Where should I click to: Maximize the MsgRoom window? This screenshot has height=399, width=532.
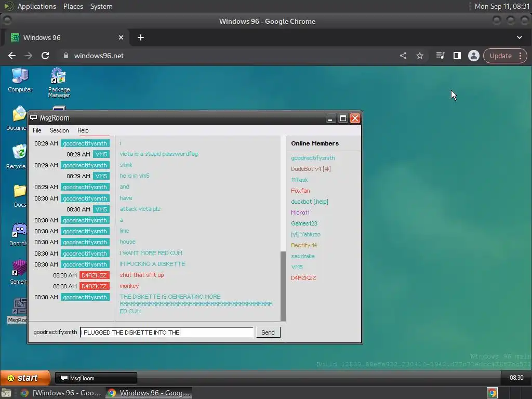(343, 118)
